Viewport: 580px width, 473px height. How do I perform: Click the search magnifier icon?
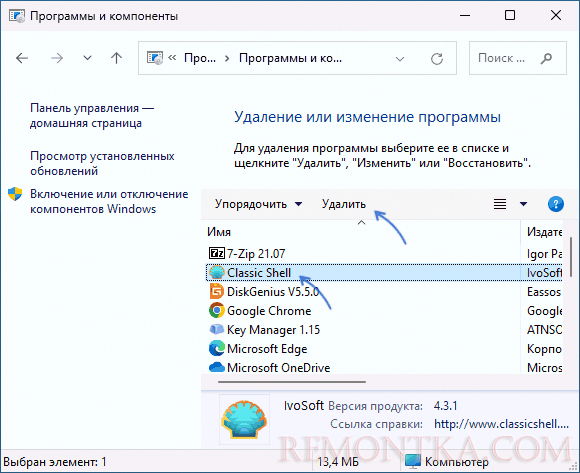click(x=546, y=58)
